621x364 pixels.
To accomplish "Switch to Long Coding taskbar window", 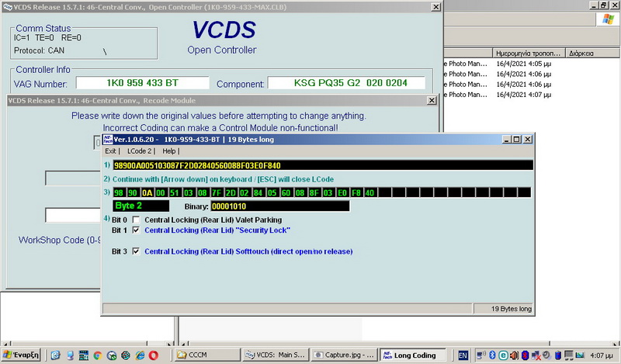I will point(413,355).
